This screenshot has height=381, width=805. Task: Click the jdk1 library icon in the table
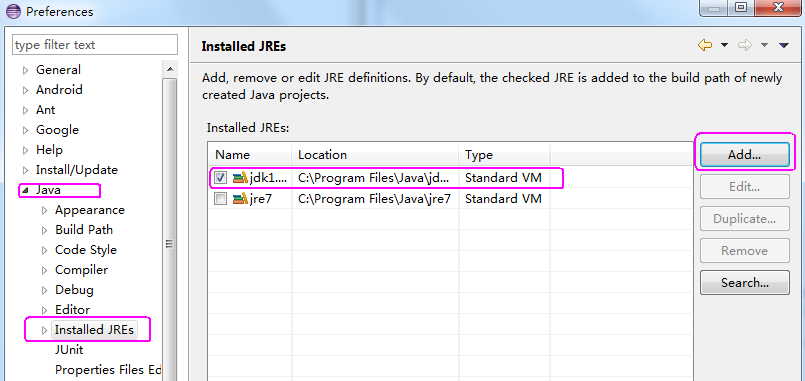pyautogui.click(x=240, y=178)
